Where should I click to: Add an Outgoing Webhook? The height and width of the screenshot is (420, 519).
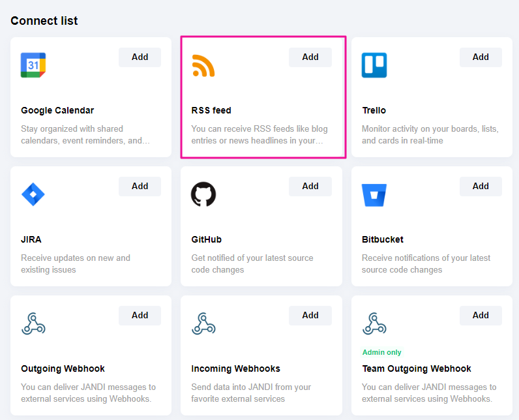click(140, 316)
